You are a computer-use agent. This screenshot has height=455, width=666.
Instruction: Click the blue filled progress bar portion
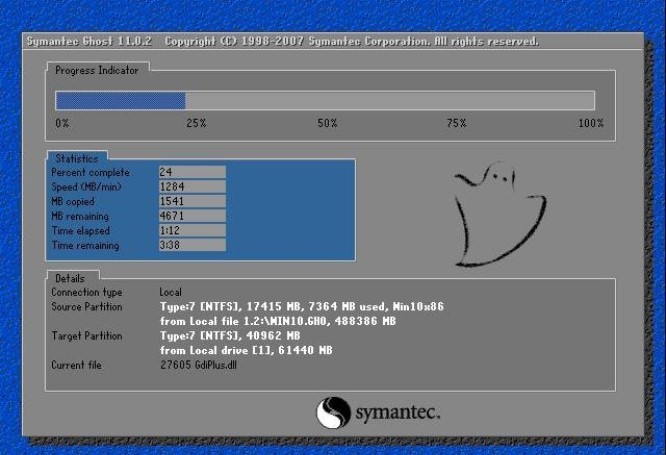click(120, 100)
